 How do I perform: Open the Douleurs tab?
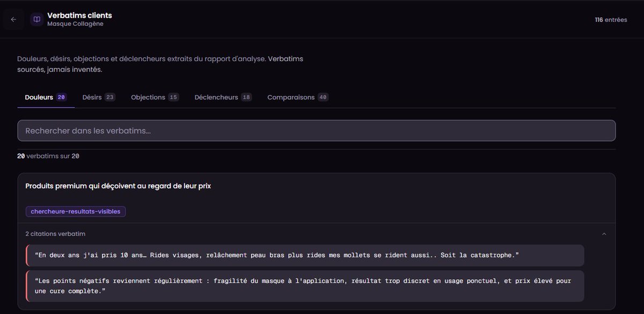click(x=46, y=98)
